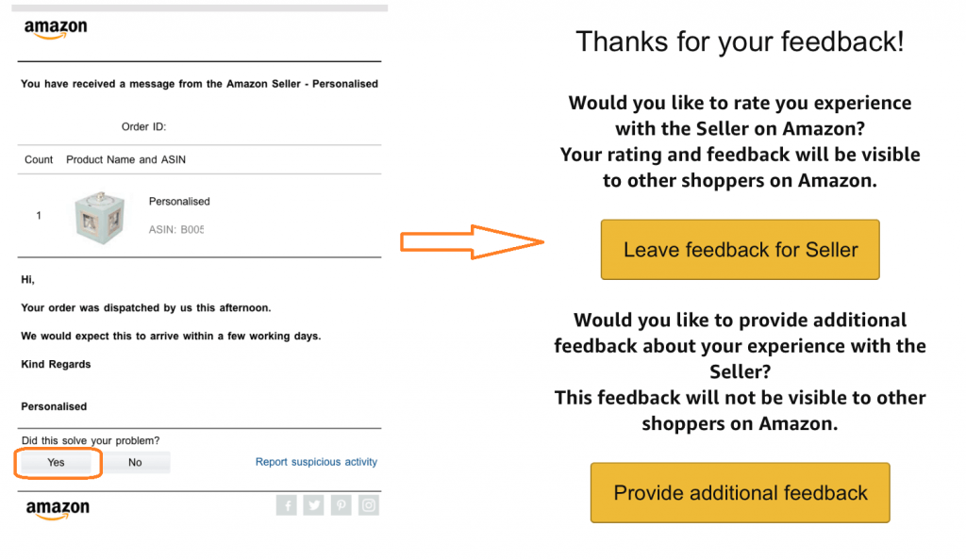Select the 'ASIN: B005' text

click(176, 229)
